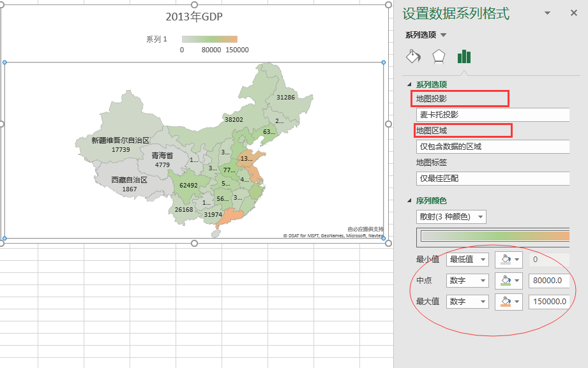Click the 地图投影 label
This screenshot has width=588, height=368.
[x=432, y=99]
